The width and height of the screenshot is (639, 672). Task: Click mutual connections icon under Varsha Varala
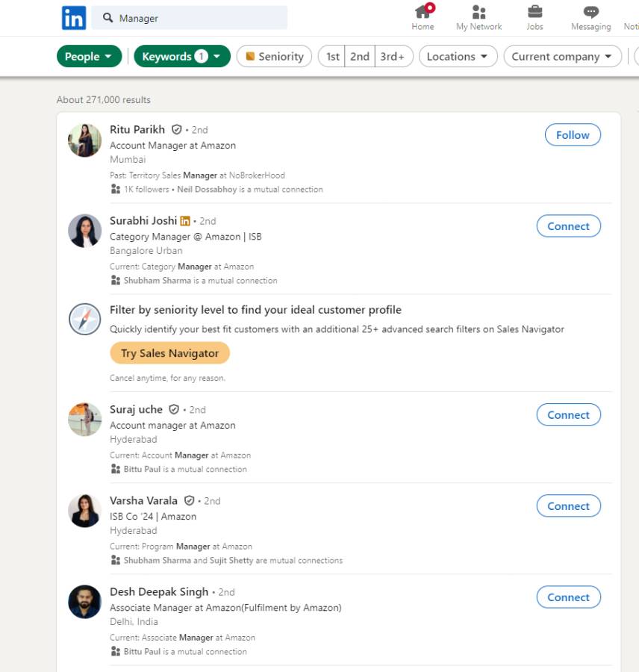coord(115,560)
